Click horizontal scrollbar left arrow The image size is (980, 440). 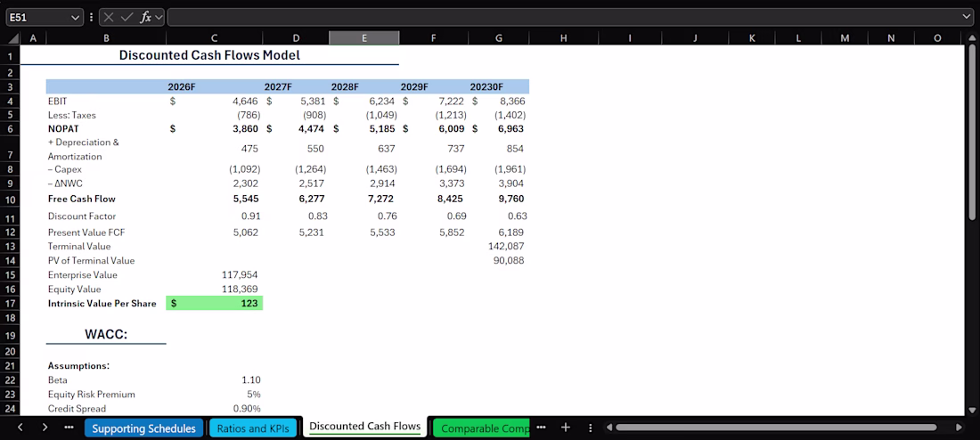point(608,428)
